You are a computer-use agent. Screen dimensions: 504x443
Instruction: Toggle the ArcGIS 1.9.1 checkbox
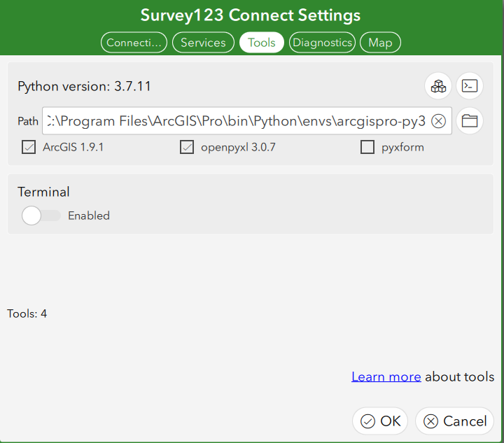(x=29, y=147)
